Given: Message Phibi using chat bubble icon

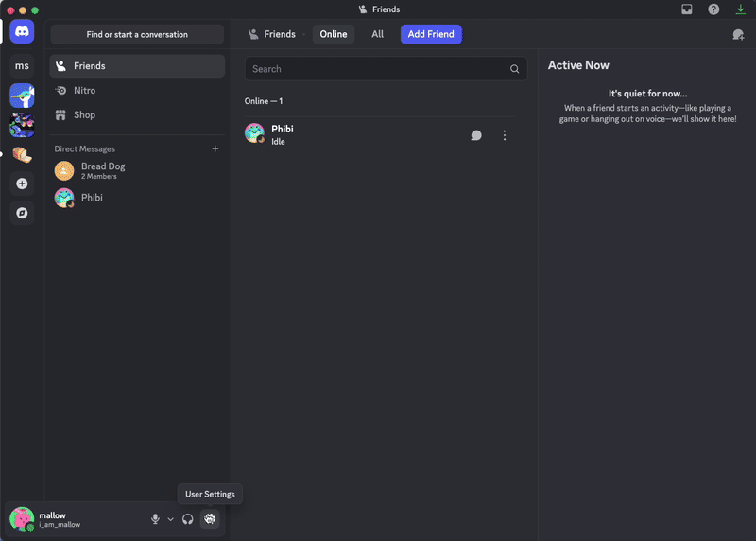Looking at the screenshot, I should tap(476, 135).
